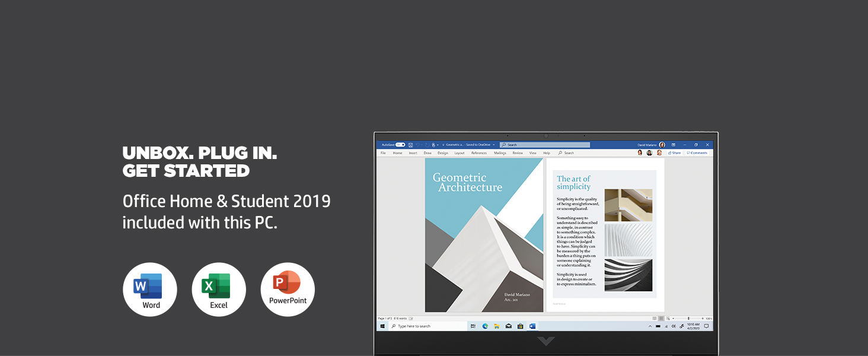Viewport: 868px width, 356px height.
Task: Click the zoom in plus button
Action: point(703,319)
